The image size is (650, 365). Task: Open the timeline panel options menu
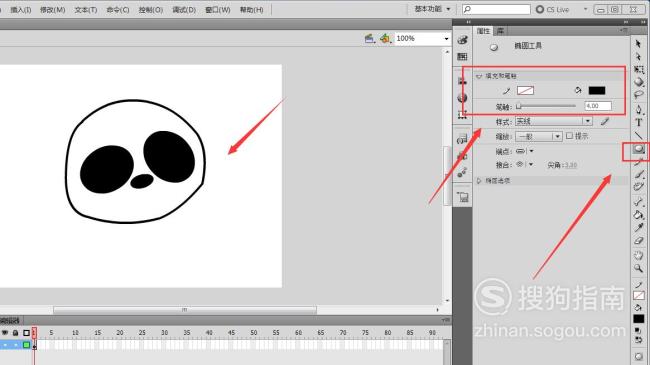[446, 320]
